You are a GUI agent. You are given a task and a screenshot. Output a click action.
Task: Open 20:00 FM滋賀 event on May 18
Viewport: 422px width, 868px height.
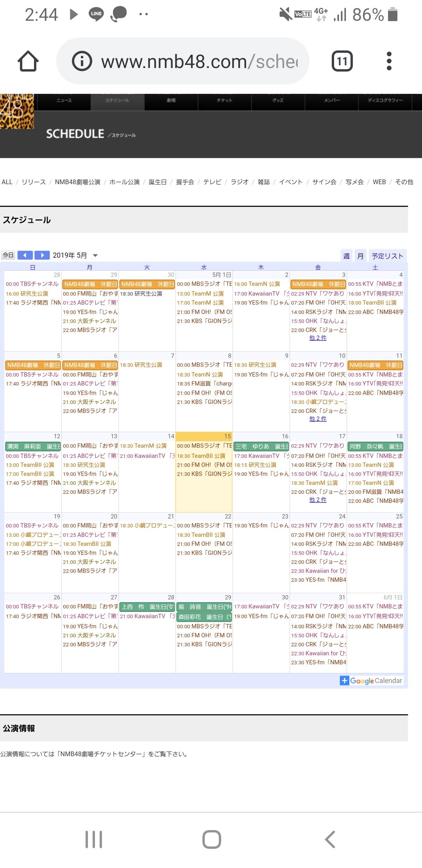point(376,492)
